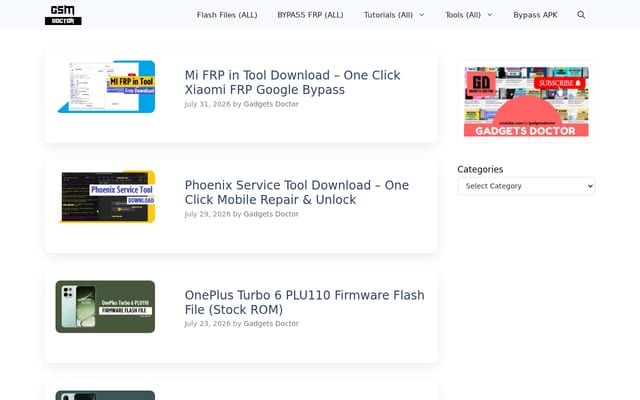Open the Select Category dropdown
Viewport: 640px width, 400px height.
(x=526, y=186)
